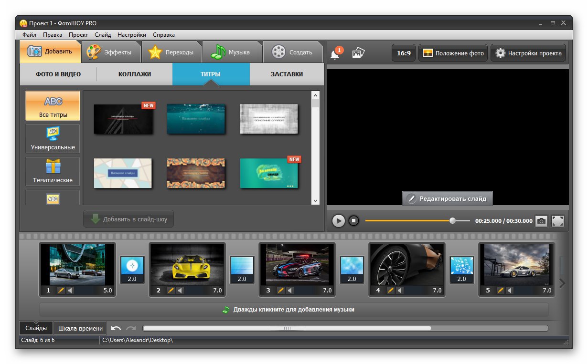The height and width of the screenshot is (364, 588).
Task: Switch preview to fullscreen mode
Action: click(557, 221)
